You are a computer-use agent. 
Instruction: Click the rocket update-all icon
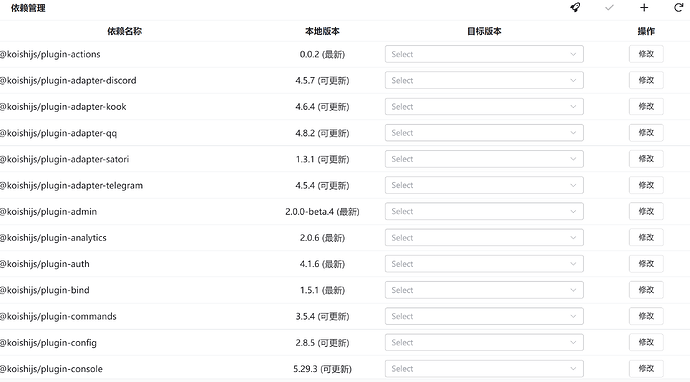[575, 7]
